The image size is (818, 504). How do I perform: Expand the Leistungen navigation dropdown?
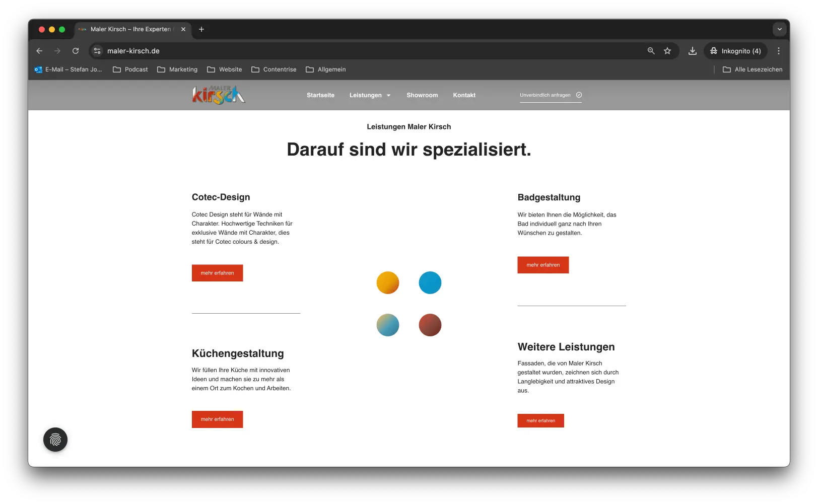click(x=370, y=95)
